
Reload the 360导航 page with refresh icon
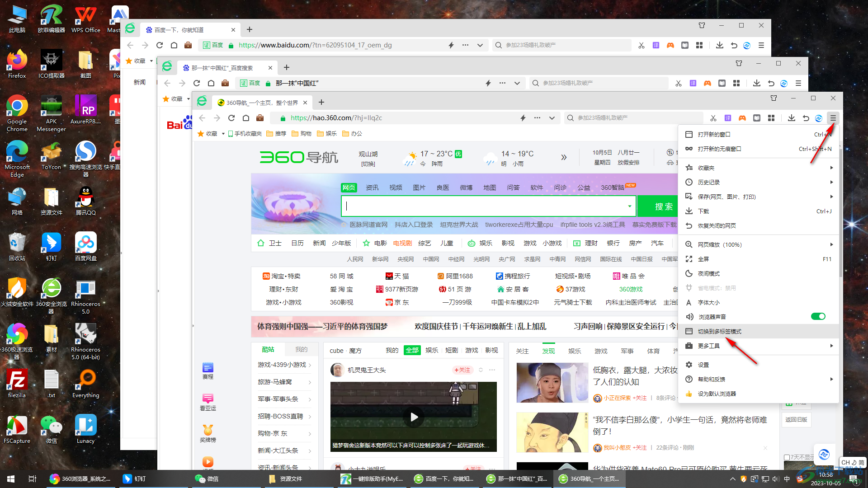click(231, 118)
